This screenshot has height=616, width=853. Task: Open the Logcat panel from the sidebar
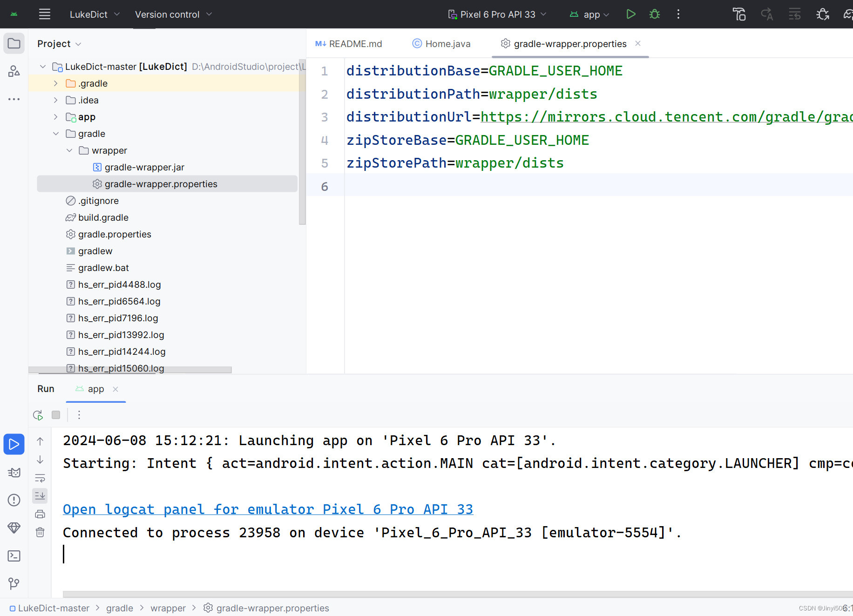[14, 473]
